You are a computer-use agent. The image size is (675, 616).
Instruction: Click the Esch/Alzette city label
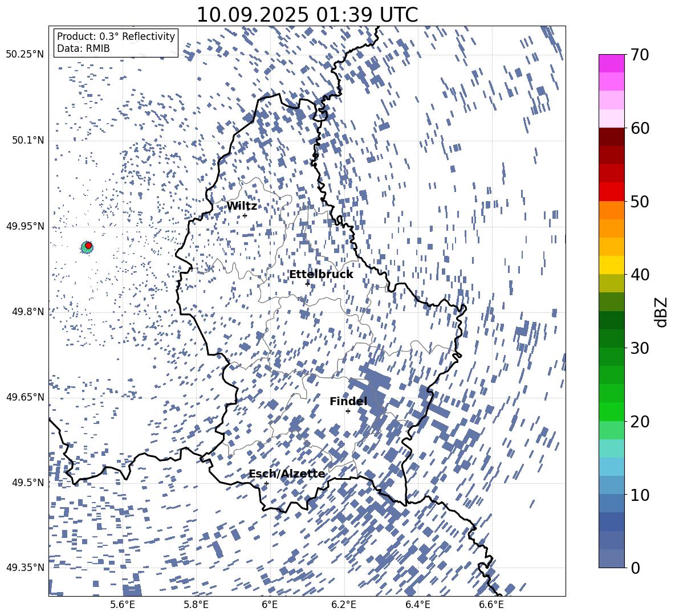pos(287,474)
